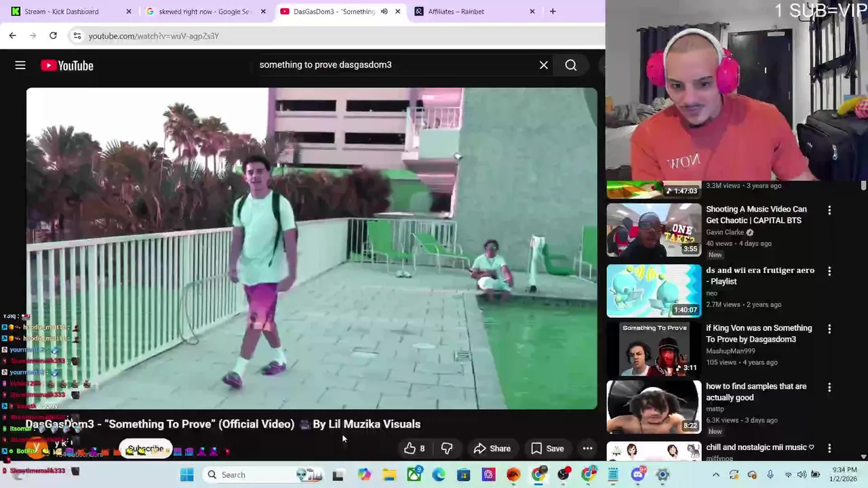
Task: Open more options for Shooting A Music Video
Action: [829, 211]
